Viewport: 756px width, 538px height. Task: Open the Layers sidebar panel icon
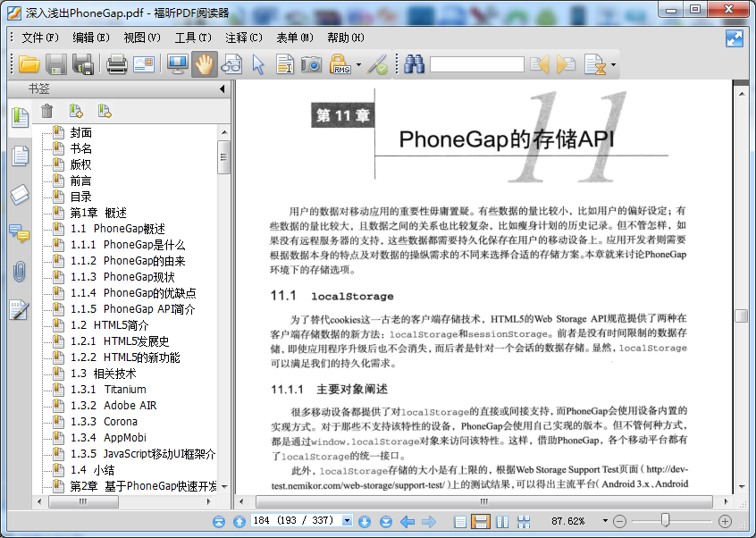pyautogui.click(x=20, y=195)
